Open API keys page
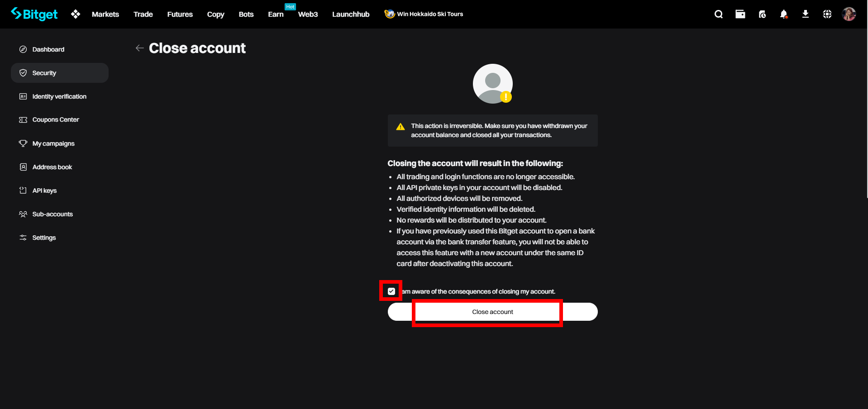This screenshot has width=868, height=409. tap(60, 190)
